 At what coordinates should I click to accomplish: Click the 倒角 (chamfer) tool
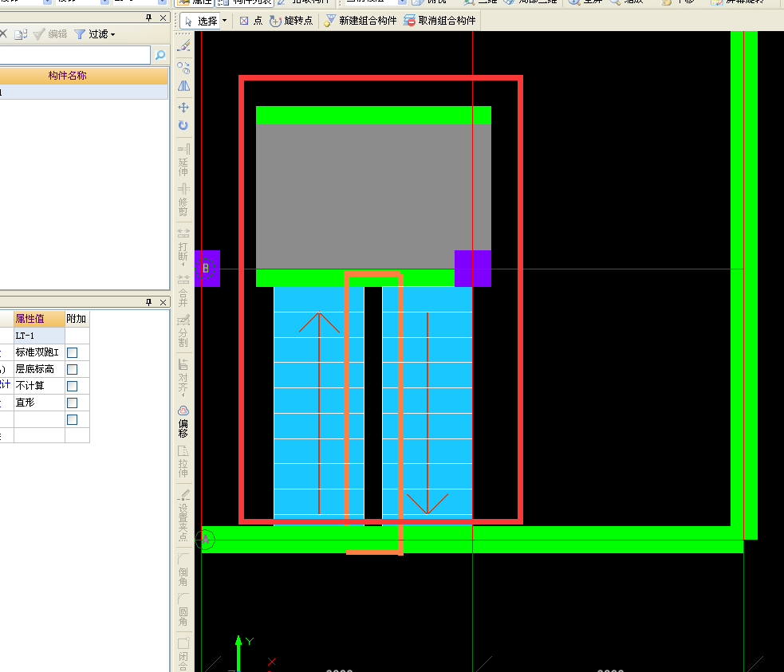point(183,570)
